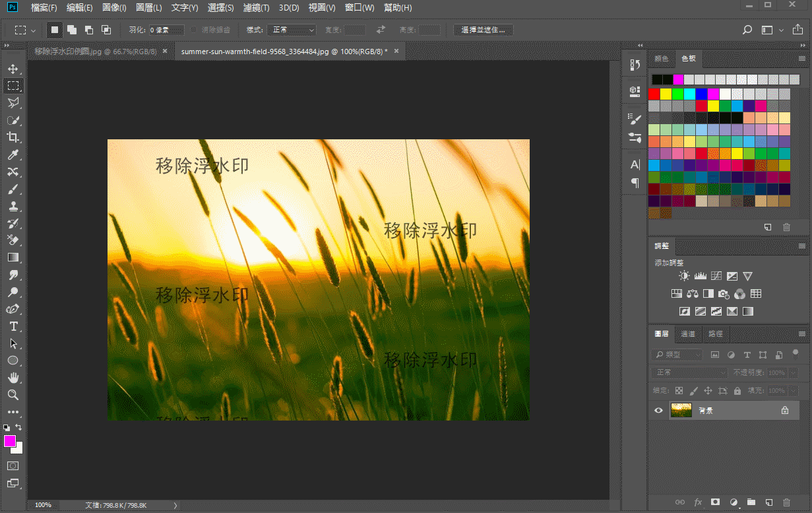This screenshot has width=812, height=513.
Task: Toggle lock all for the layer
Action: tap(737, 391)
